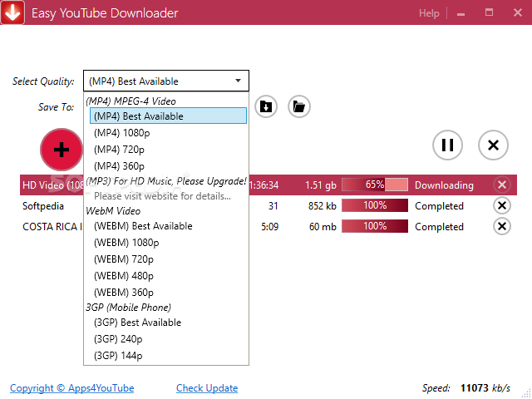Select the Softpedia download row title
The height and width of the screenshot is (399, 532).
click(x=43, y=206)
